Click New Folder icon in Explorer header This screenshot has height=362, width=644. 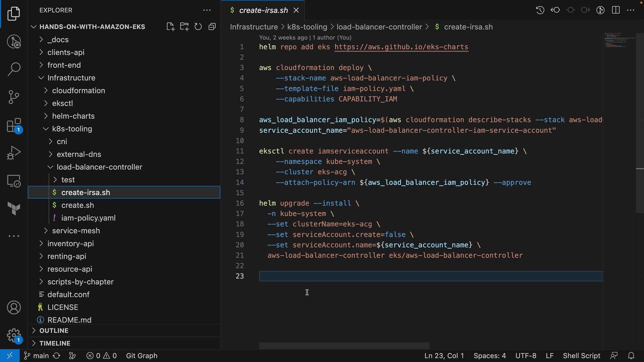(184, 27)
